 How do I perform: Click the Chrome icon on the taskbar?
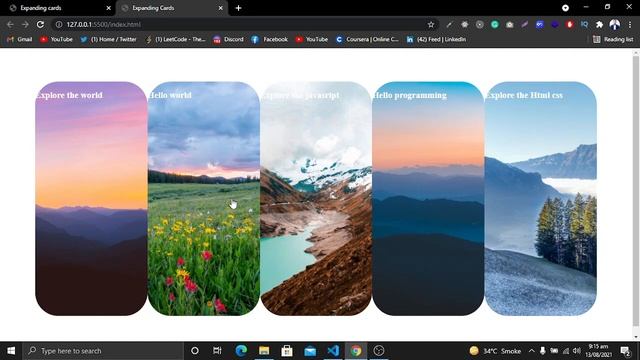pyautogui.click(x=356, y=351)
